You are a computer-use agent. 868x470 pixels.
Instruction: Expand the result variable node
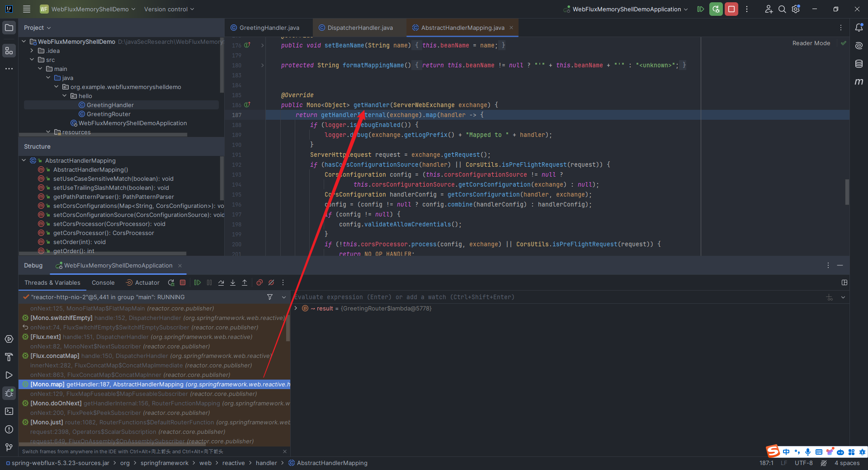pyautogui.click(x=296, y=308)
